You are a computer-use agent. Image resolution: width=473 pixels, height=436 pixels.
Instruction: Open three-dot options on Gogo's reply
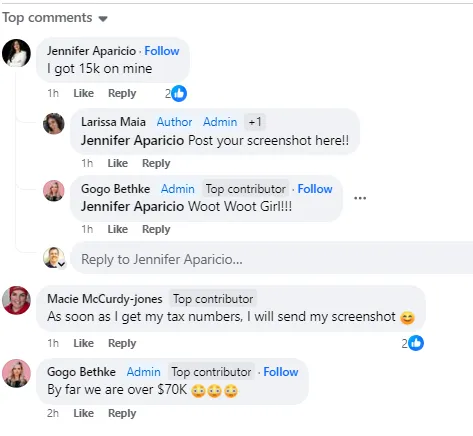tap(360, 198)
